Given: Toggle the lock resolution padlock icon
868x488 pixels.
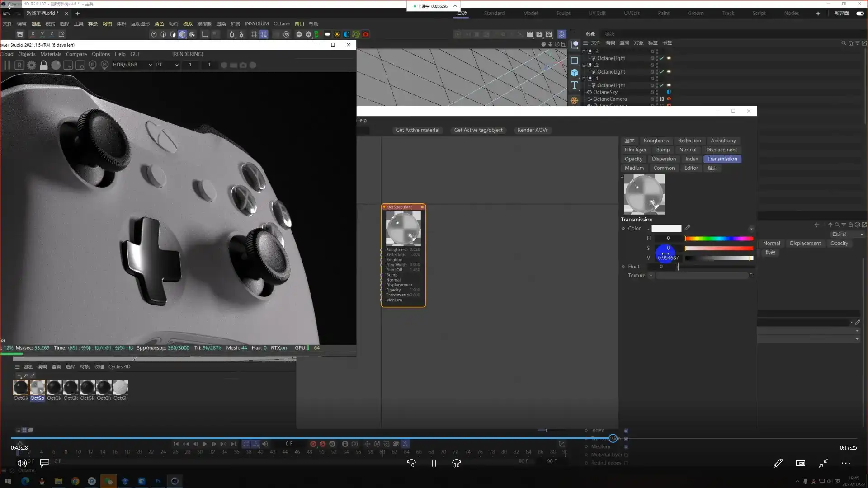Looking at the screenshot, I should (43, 65).
